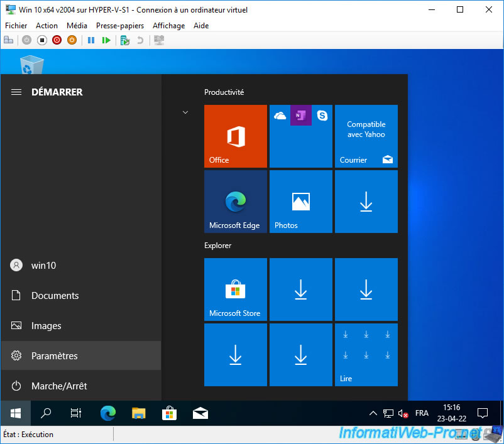Open Documents from the Start menu
The width and height of the screenshot is (504, 444).
81,296
